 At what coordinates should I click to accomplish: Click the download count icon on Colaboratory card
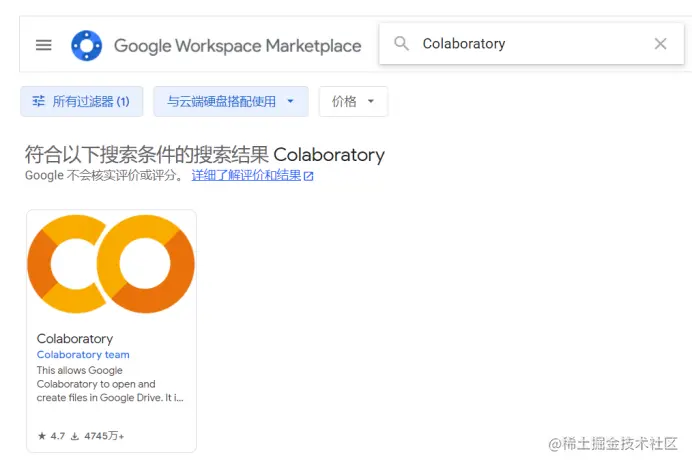click(x=75, y=436)
